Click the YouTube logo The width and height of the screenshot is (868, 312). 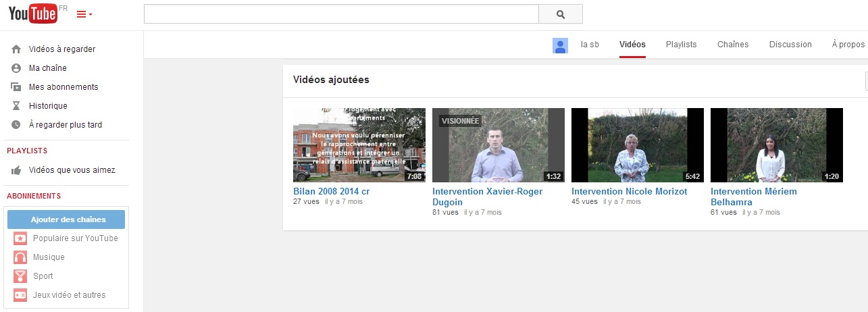(x=32, y=14)
